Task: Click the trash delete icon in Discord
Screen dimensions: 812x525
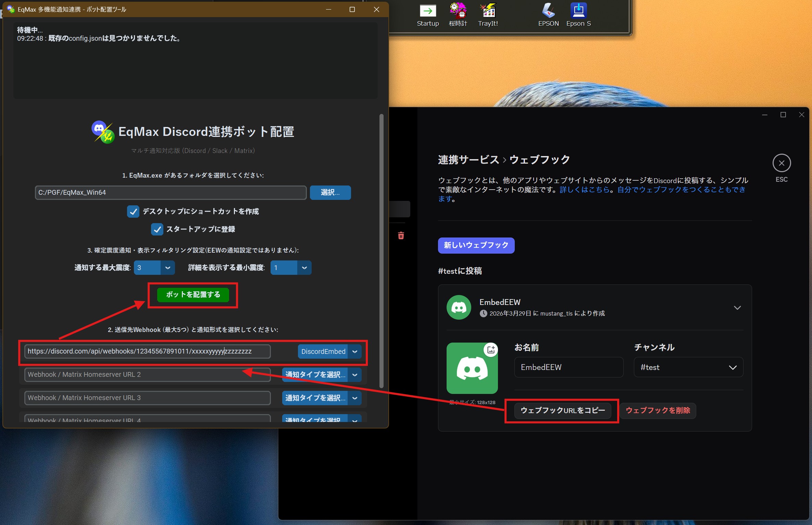Action: 401,235
